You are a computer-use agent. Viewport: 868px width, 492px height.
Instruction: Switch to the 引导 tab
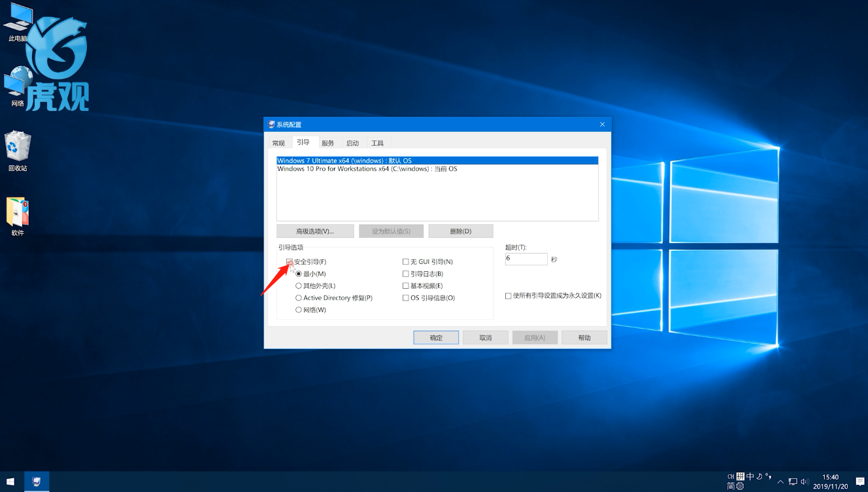[303, 142]
